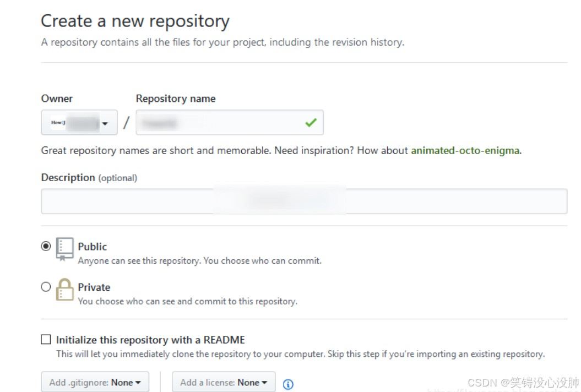This screenshot has height=392, width=581.
Task: Click the Public option label
Action: [93, 247]
